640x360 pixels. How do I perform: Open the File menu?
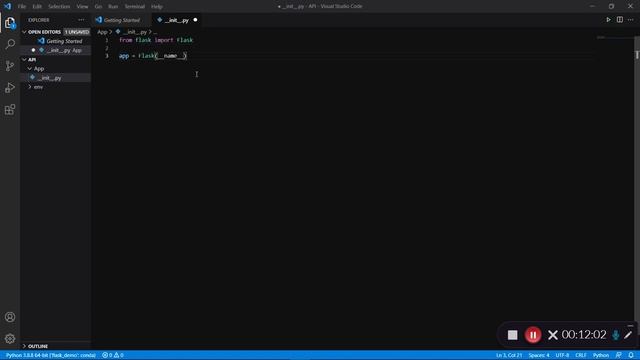point(22,7)
